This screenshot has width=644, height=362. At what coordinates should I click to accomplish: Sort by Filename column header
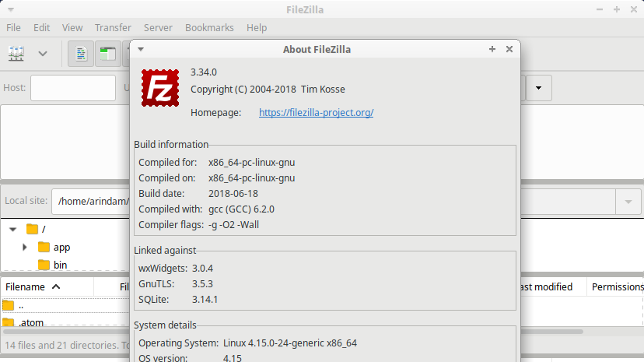pyautogui.click(x=47, y=286)
